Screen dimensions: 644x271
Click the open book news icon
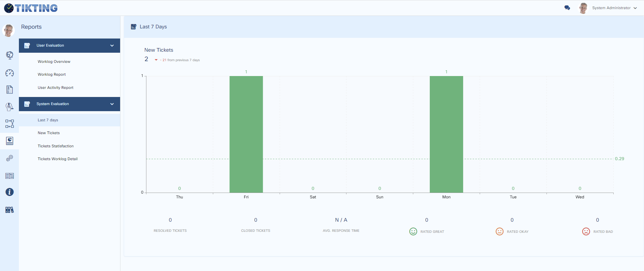(x=9, y=176)
